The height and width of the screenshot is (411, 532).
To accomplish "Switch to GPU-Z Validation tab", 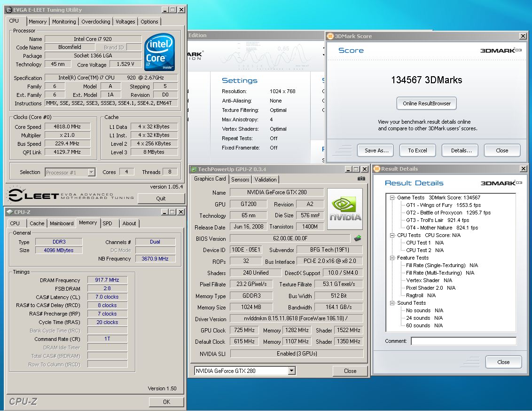I will (x=266, y=180).
